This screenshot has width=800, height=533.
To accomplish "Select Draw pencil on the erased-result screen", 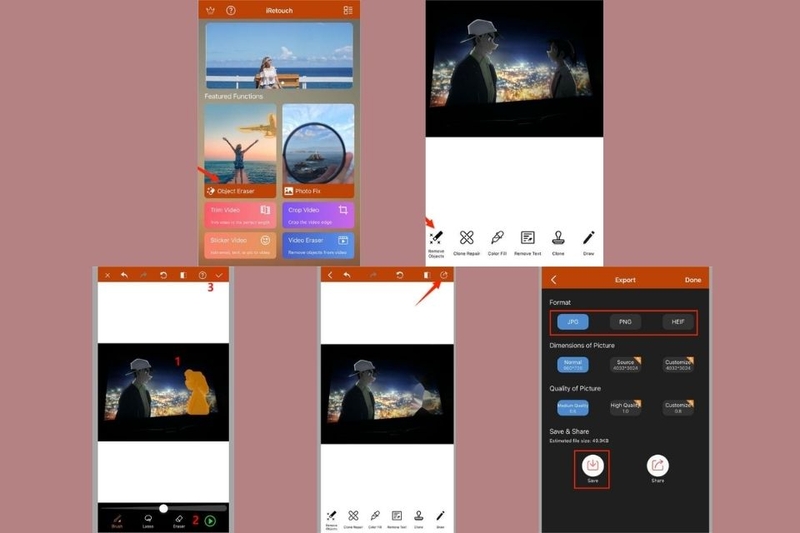I will (x=440, y=519).
